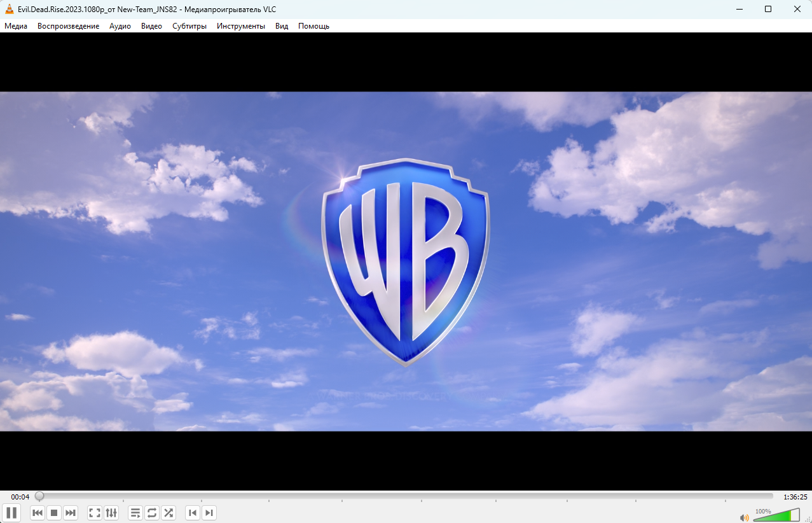Minimize the VLC window
812x523 pixels.
coord(740,9)
